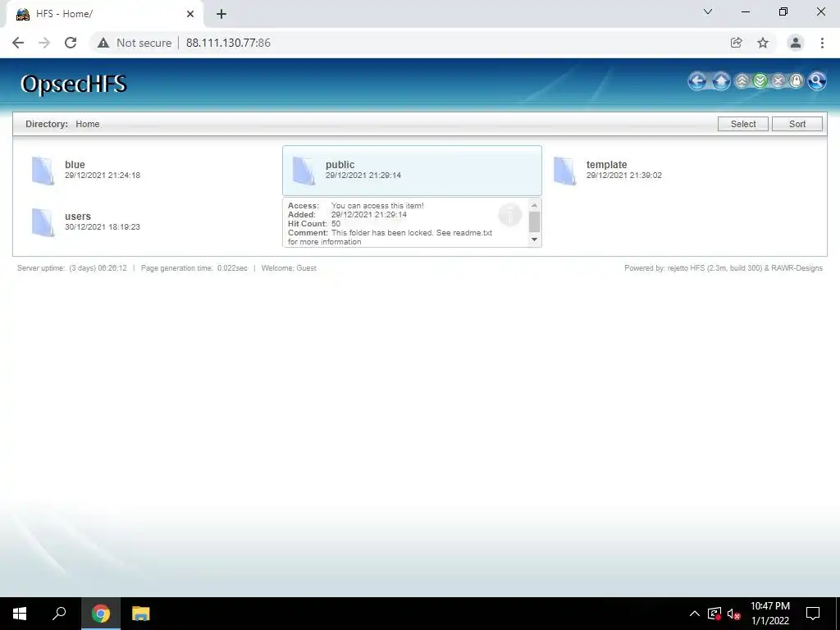The image size is (840, 630).
Task: Open the public folder name link
Action: tap(340, 164)
